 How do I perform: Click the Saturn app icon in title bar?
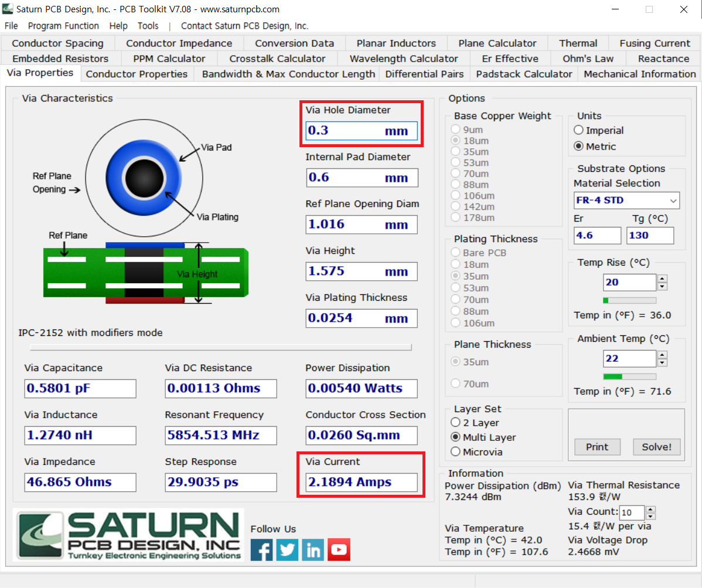tap(8, 9)
